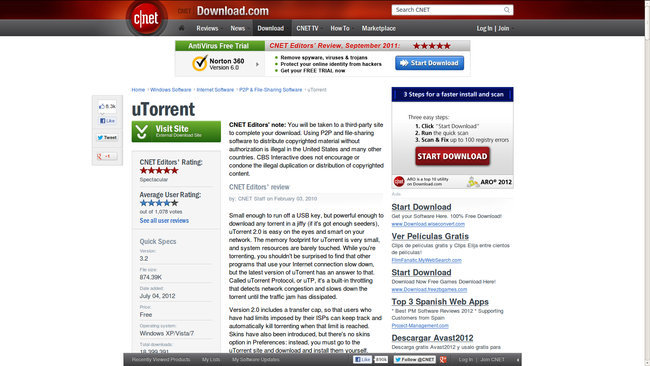Open the Reviews menu

pyautogui.click(x=207, y=28)
